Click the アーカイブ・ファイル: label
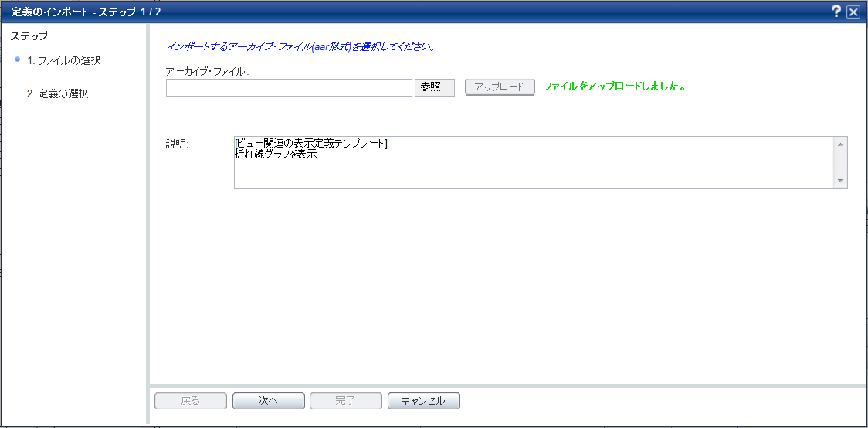The width and height of the screenshot is (868, 428). [x=208, y=71]
